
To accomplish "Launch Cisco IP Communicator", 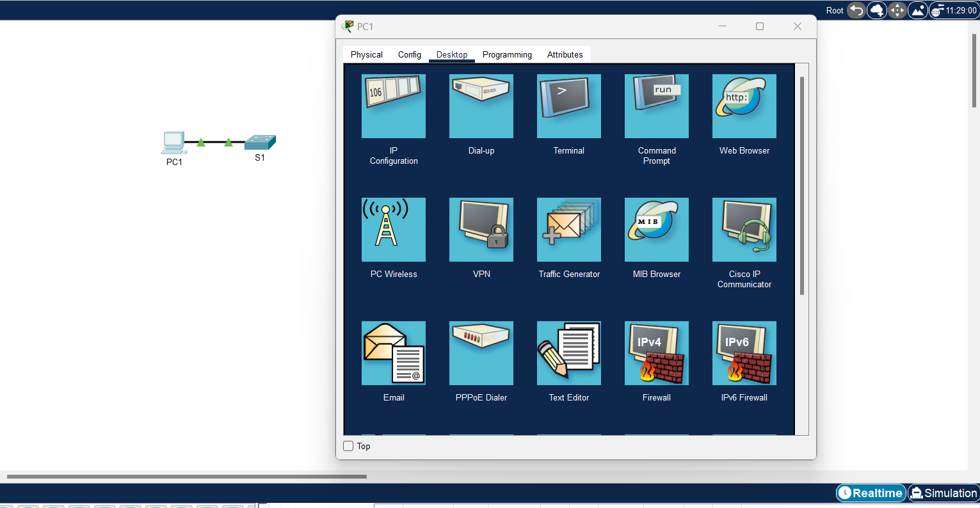I will [744, 230].
